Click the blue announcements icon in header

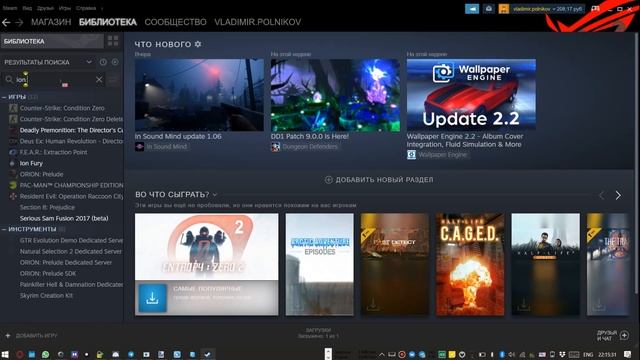[x=472, y=9]
